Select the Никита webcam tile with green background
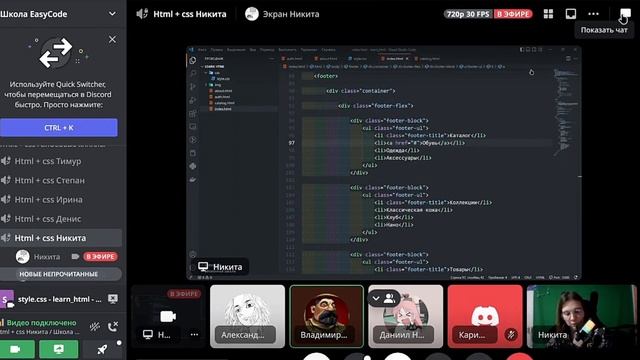640x360 pixels. coord(582,316)
